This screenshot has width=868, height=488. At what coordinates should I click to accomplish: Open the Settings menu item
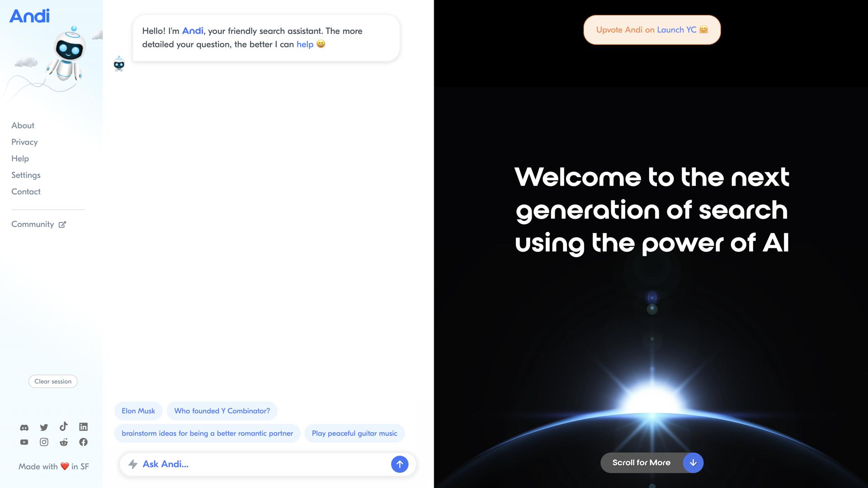click(x=26, y=175)
